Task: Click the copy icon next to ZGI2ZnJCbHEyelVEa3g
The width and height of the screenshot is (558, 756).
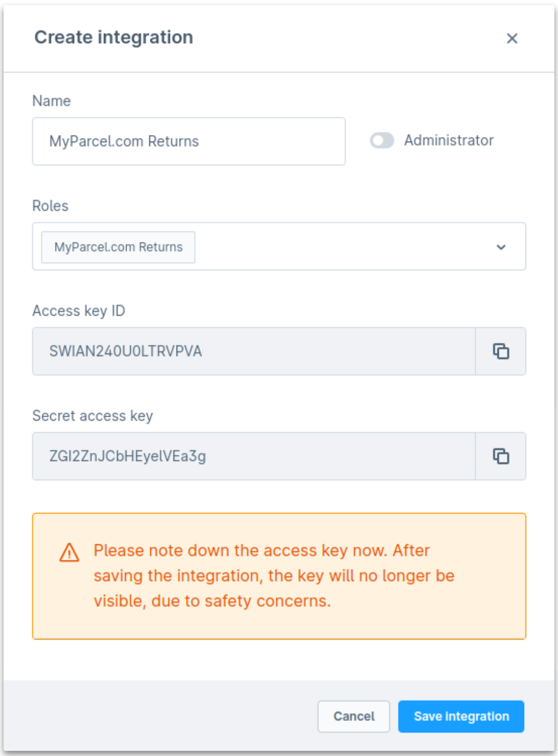Action: (500, 456)
